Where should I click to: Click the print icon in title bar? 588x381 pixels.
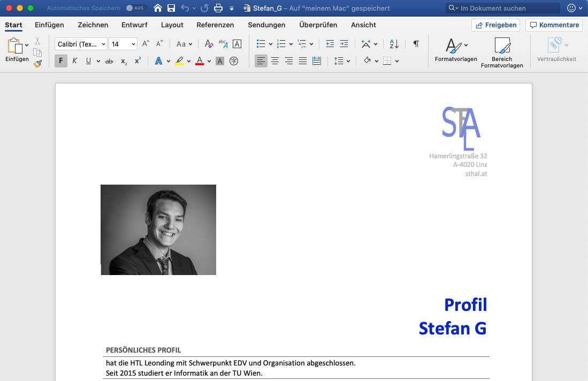[x=218, y=8]
